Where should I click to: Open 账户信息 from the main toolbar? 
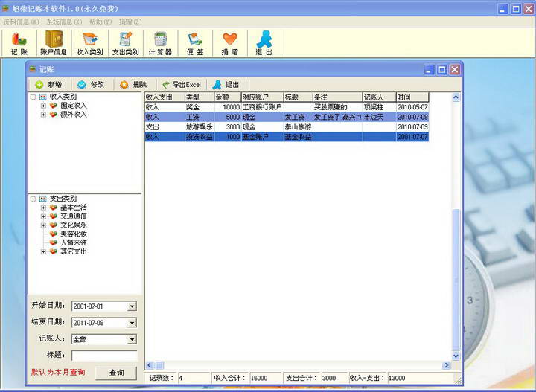tap(53, 43)
